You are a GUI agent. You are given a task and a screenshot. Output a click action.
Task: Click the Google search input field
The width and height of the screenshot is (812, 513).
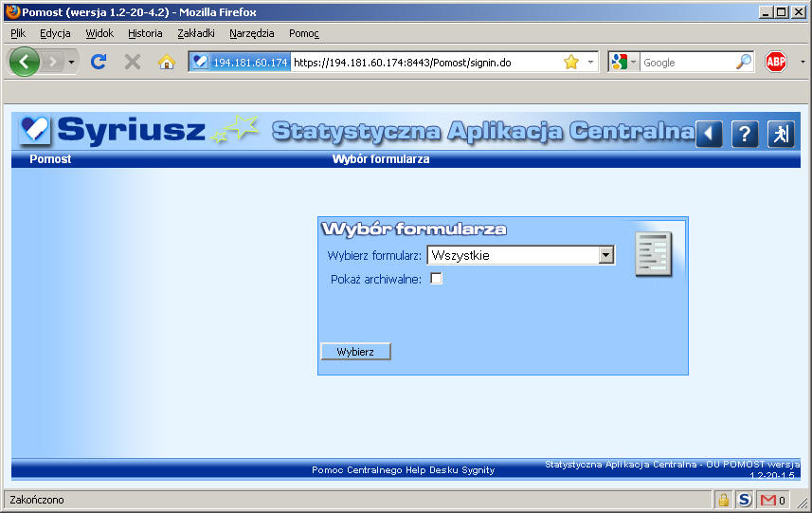coord(688,63)
